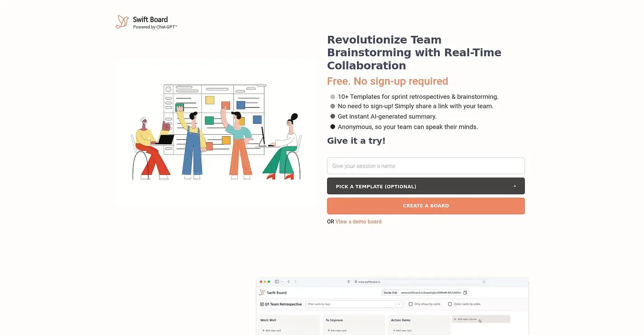
Task: Toggle sidebar icon in demo browser toolbar
Action: point(277,282)
